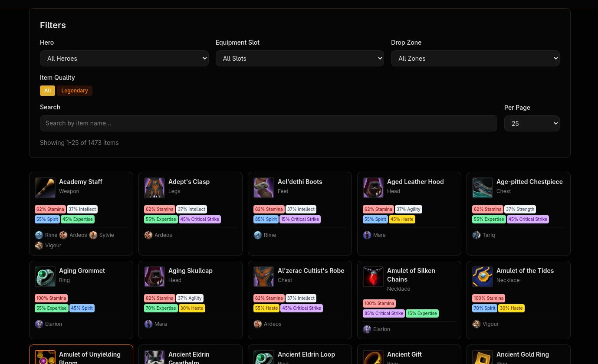The height and width of the screenshot is (364, 598).
Task: Click the Mara hero icon under Aging Skullcap
Action: tap(148, 324)
